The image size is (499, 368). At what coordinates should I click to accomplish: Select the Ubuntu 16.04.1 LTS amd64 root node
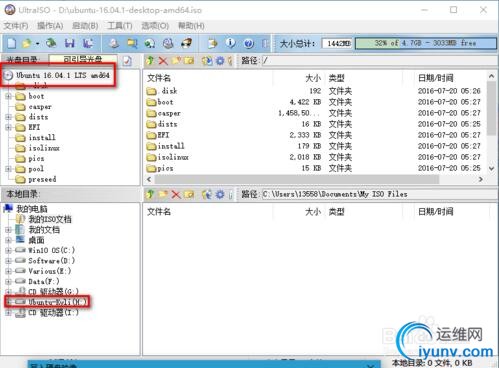pos(63,75)
